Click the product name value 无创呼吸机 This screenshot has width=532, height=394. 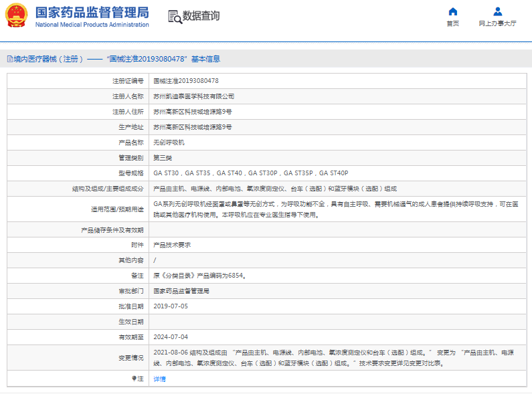click(x=169, y=142)
